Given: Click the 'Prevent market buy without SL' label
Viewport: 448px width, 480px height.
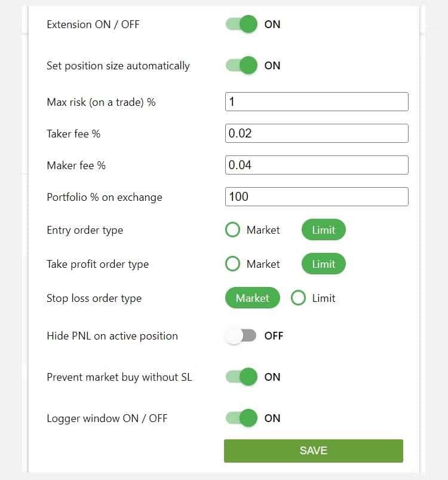Looking at the screenshot, I should click(x=119, y=377).
